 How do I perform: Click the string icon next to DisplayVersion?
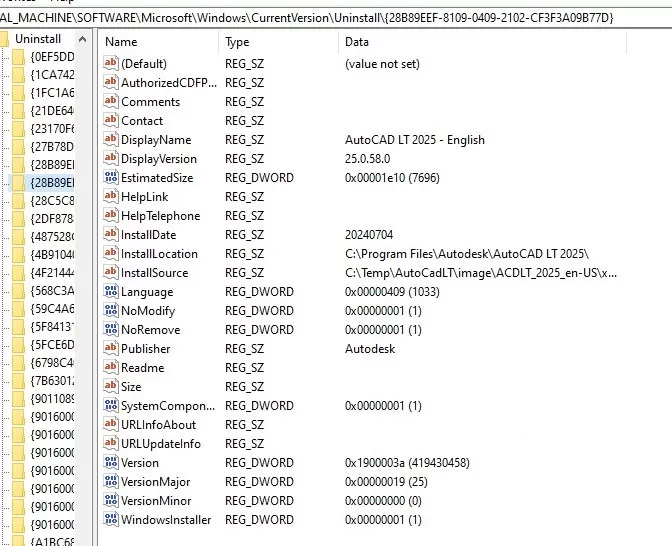click(x=111, y=158)
